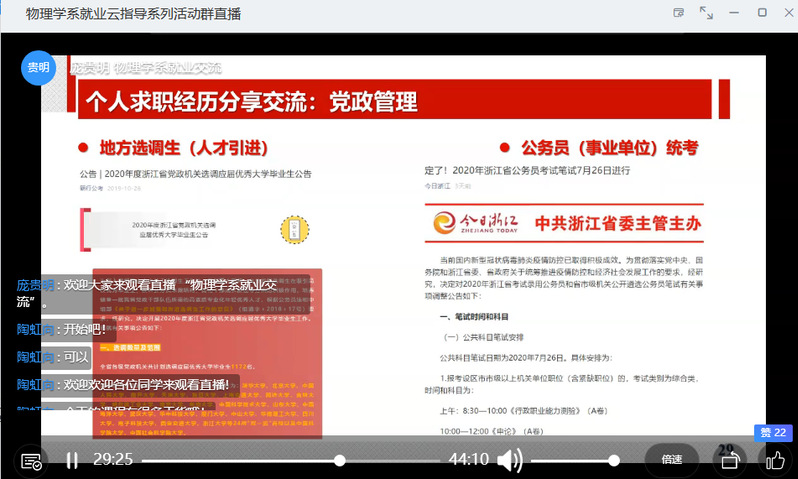This screenshot has width=798, height=479.
Task: Click the 赞 22 likes badge
Action: (773, 432)
